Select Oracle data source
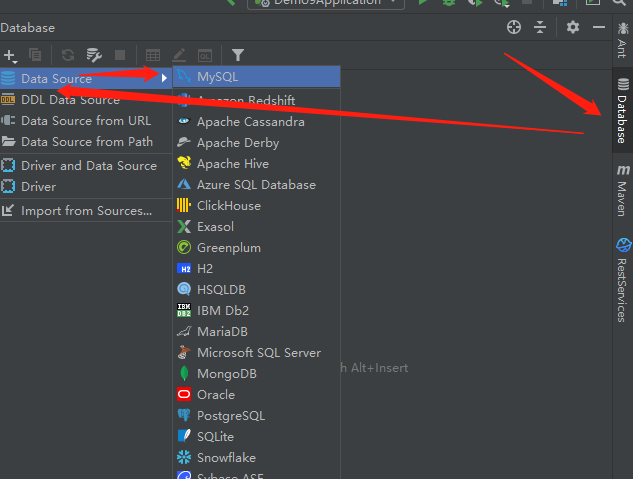Viewport: 633px width, 479px height. [x=257, y=394]
